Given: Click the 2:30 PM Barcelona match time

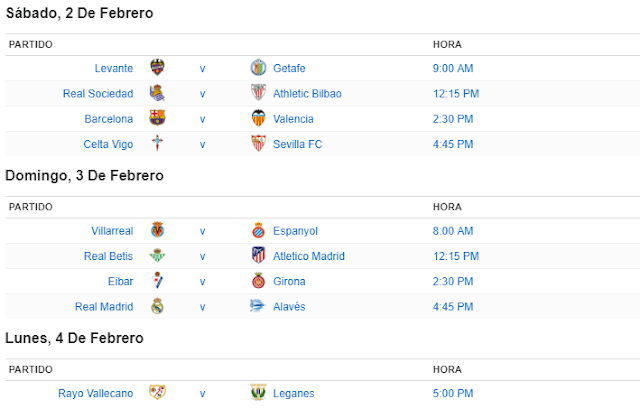Looking at the screenshot, I should [x=453, y=119].
